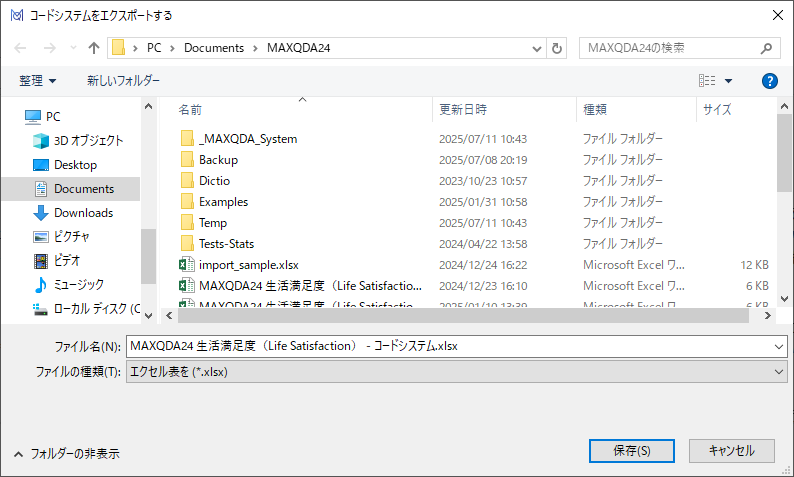Click the 12 KB size cell
Viewport: 794px width, 477px height.
click(x=754, y=265)
